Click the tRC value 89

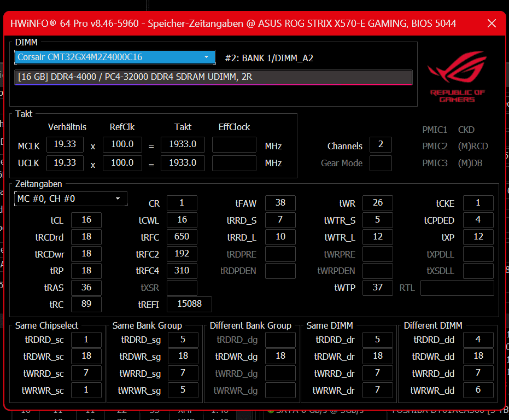pyautogui.click(x=86, y=304)
